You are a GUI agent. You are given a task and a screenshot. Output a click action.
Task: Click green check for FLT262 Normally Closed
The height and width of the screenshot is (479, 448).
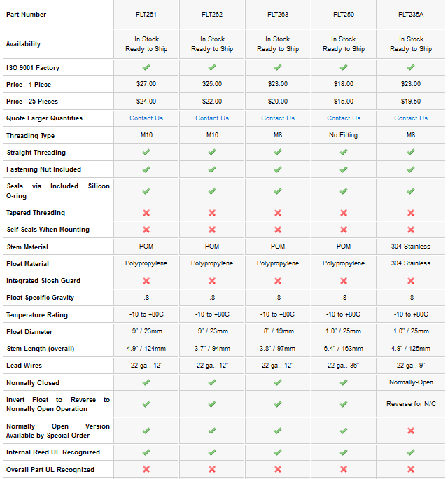pos(212,383)
